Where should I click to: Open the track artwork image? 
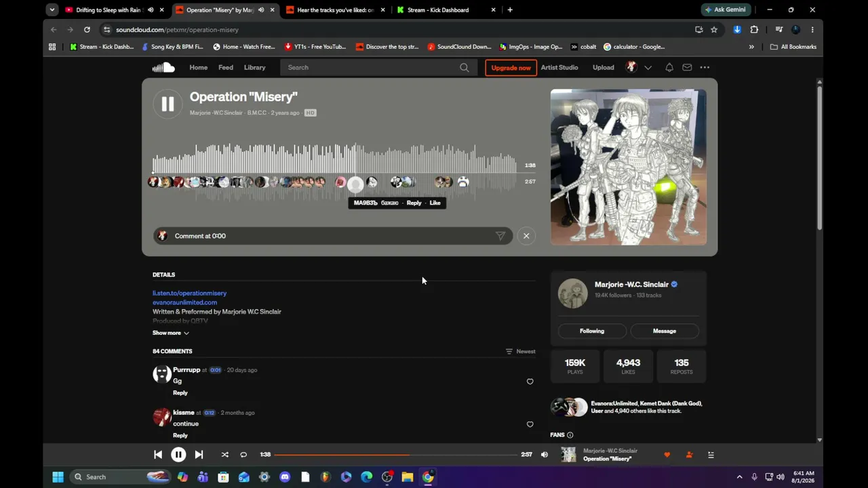pos(629,167)
